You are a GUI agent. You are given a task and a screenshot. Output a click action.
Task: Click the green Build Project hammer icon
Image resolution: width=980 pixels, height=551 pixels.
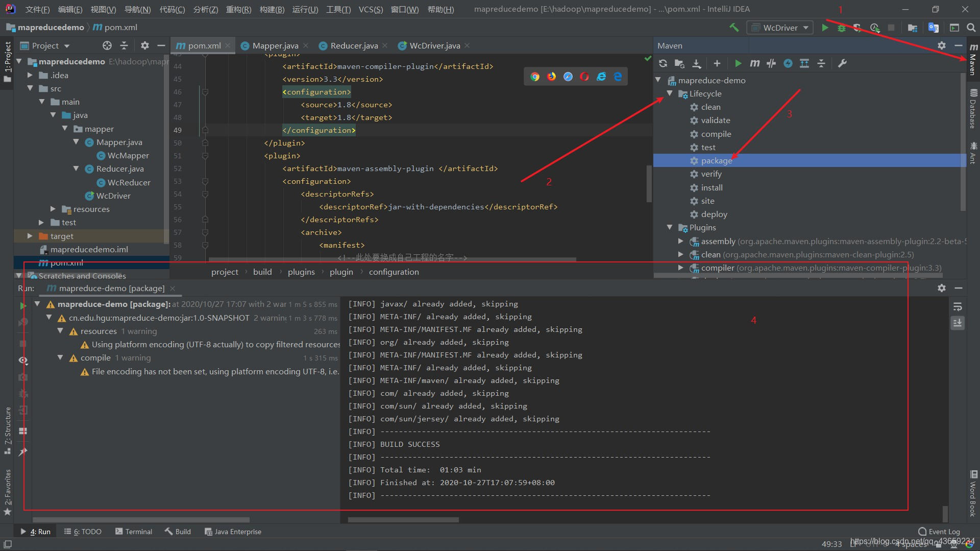pyautogui.click(x=734, y=28)
